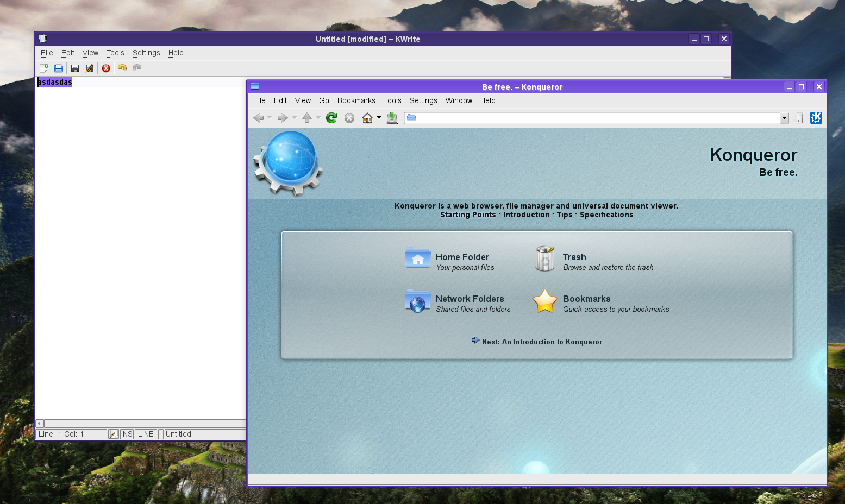Click the pencil modified icon in KWrite status bar

(113, 434)
